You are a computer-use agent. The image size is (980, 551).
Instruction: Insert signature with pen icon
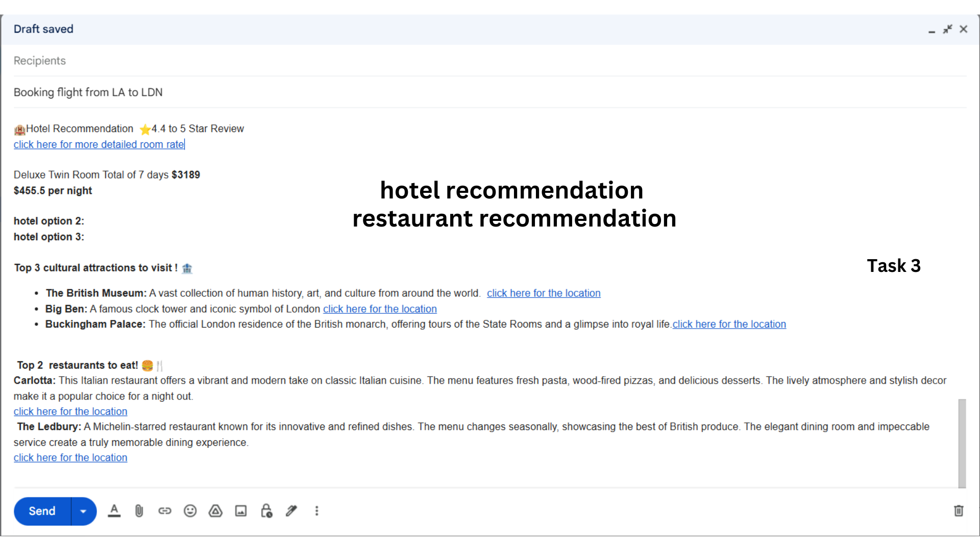click(291, 511)
